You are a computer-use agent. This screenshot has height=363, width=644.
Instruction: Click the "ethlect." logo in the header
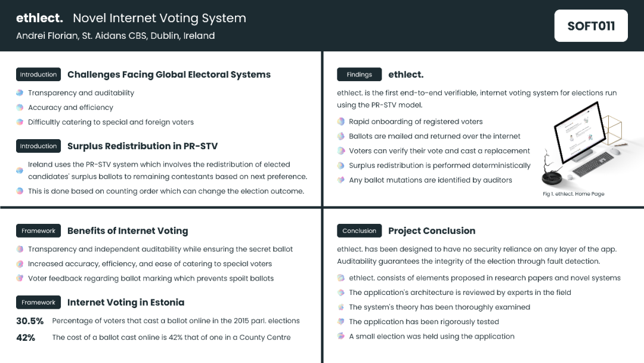39,19
